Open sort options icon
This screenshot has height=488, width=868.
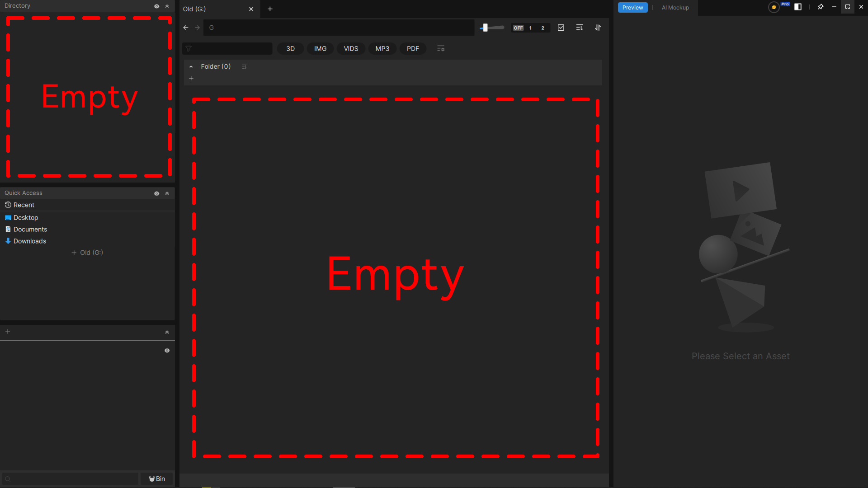[x=580, y=28]
